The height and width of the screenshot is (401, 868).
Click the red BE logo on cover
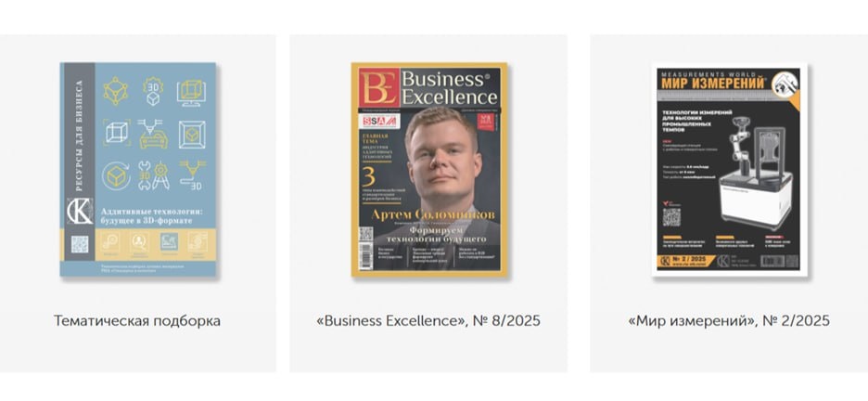click(x=378, y=87)
